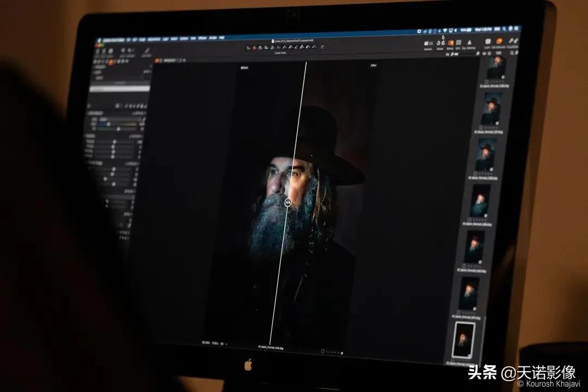Click the workspace layout icon in top toolbar
Image resolution: width=588 pixels, height=392 pixels.
pyautogui.click(x=428, y=43)
